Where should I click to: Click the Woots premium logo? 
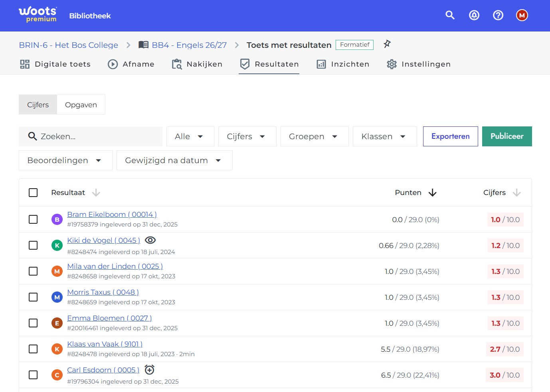(38, 15)
